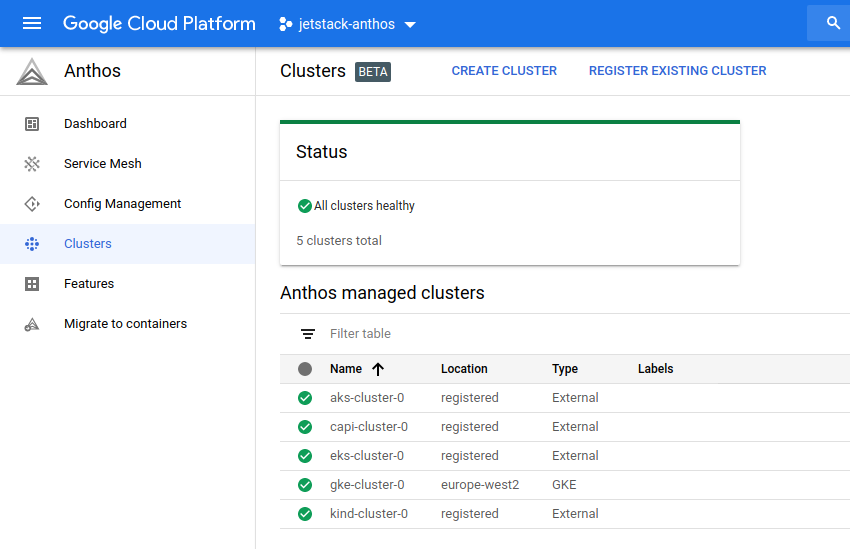Click the status icon for aks-cluster-0
The width and height of the screenshot is (850, 549).
tap(305, 398)
